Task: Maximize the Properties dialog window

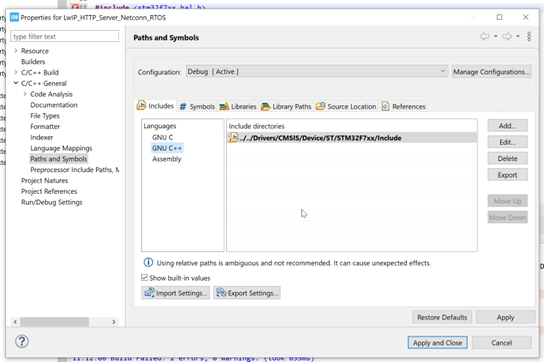Action: (x=499, y=17)
